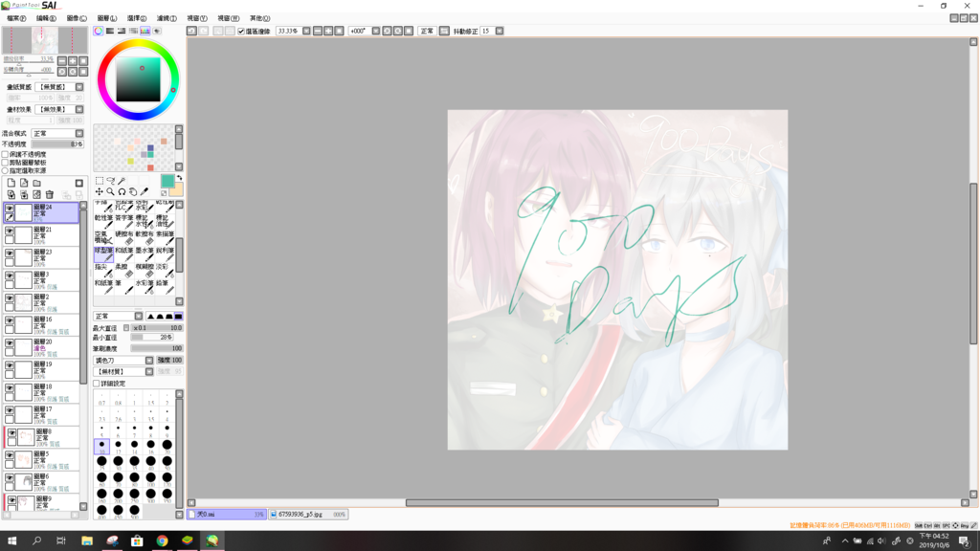The image size is (980, 551).
Task: Open the 濾鏡(T) menu
Action: click(x=167, y=18)
